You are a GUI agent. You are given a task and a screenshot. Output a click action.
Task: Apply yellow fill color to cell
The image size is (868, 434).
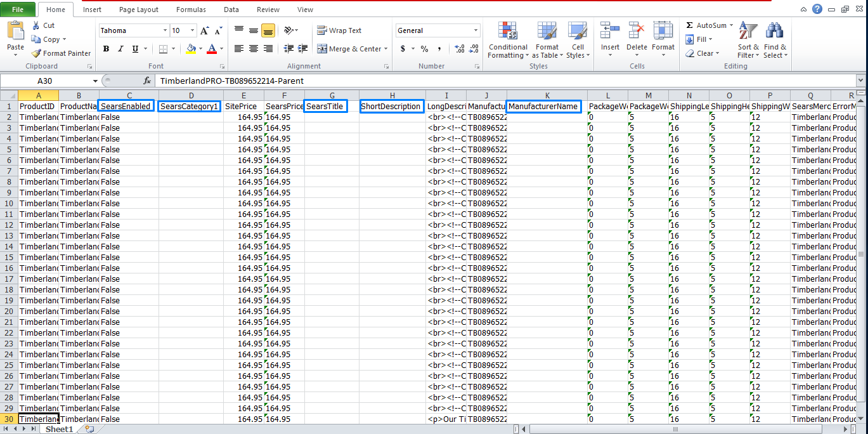[191, 49]
